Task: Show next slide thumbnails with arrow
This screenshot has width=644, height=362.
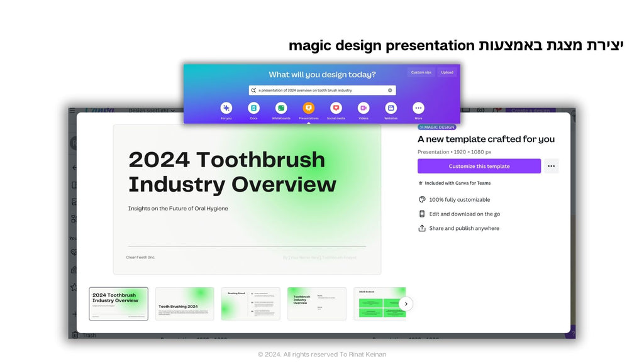Action: coord(406,304)
